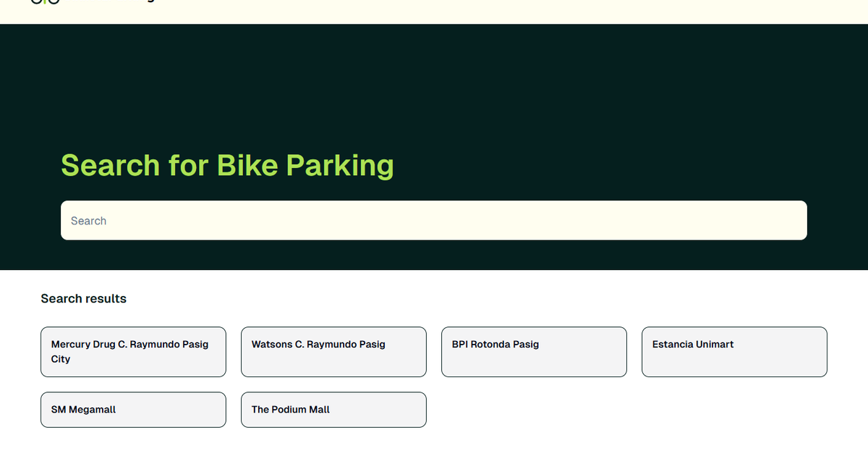Click the 'Watsons' label in results
Image resolution: width=868 pixels, height=456 pixels.
pos(272,345)
